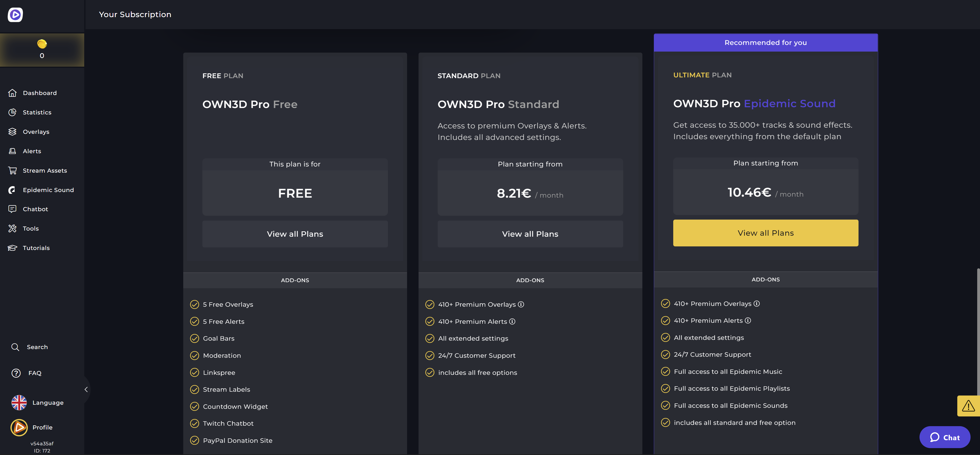Open Tools dropdown in sidebar

31,228
